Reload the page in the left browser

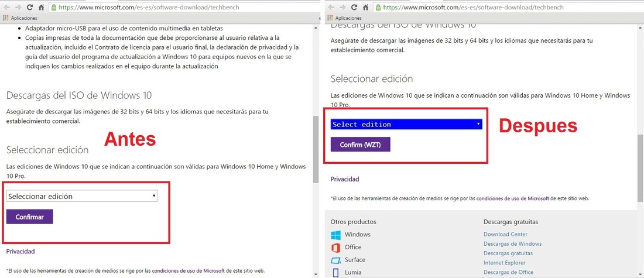pos(30,8)
